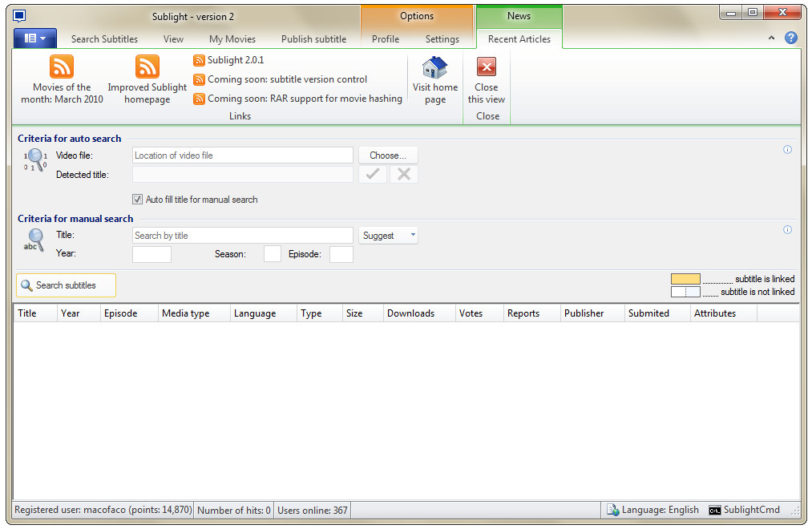Sort results by Submited column
Image resolution: width=812 pixels, height=529 pixels.
pyautogui.click(x=657, y=313)
